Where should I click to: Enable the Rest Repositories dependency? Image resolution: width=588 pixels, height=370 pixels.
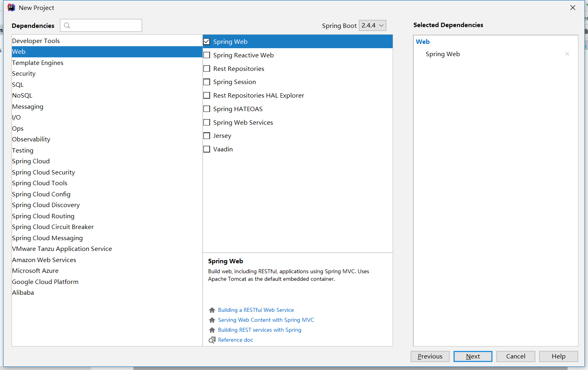(206, 69)
